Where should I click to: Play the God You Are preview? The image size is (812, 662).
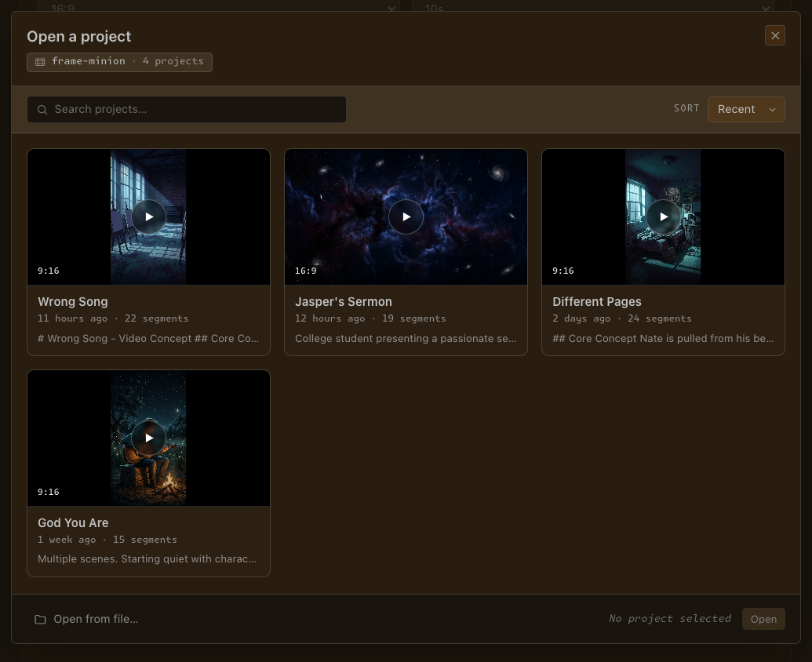(148, 438)
